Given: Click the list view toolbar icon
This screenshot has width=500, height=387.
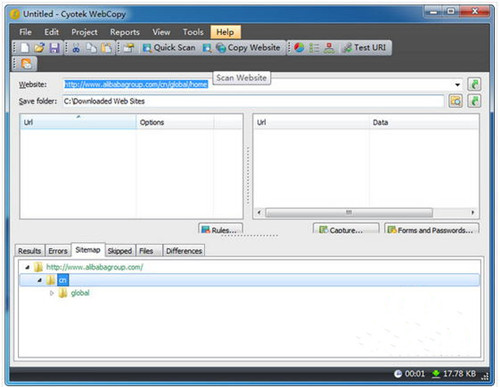Looking at the screenshot, I should coord(314,48).
